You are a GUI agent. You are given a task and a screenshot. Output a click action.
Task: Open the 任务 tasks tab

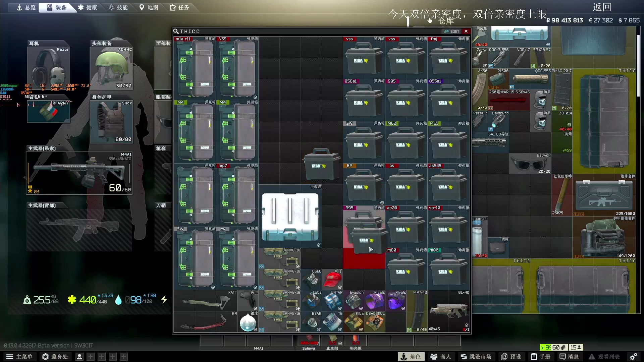point(179,7)
